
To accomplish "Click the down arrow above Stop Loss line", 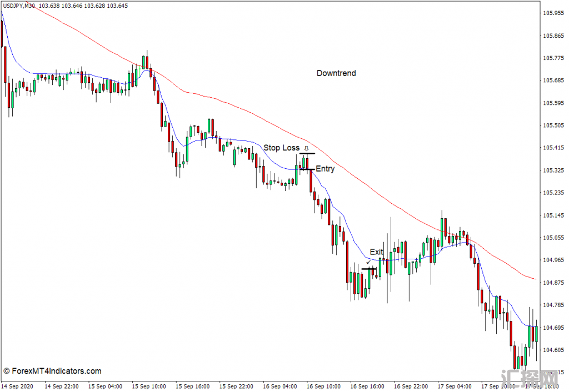I will [306, 148].
